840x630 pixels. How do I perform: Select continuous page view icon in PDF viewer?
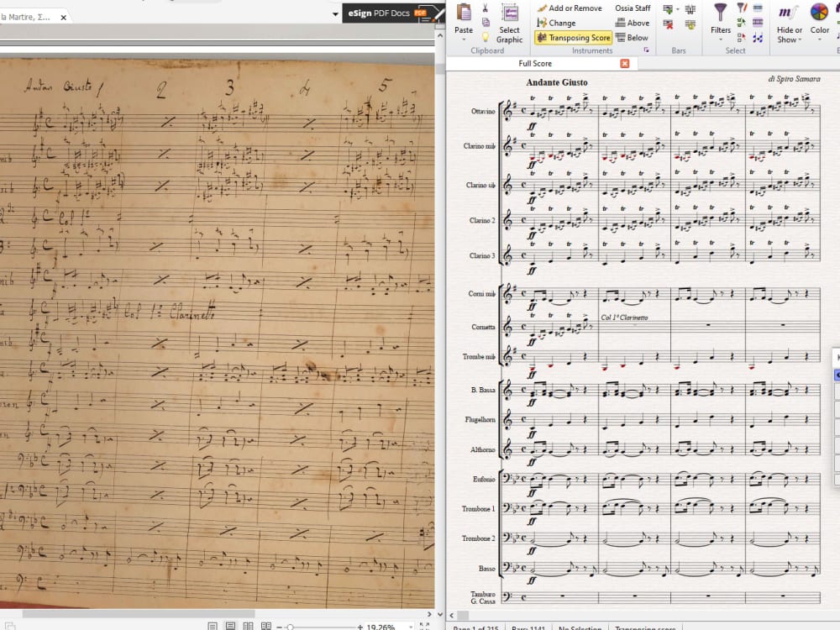(x=230, y=626)
